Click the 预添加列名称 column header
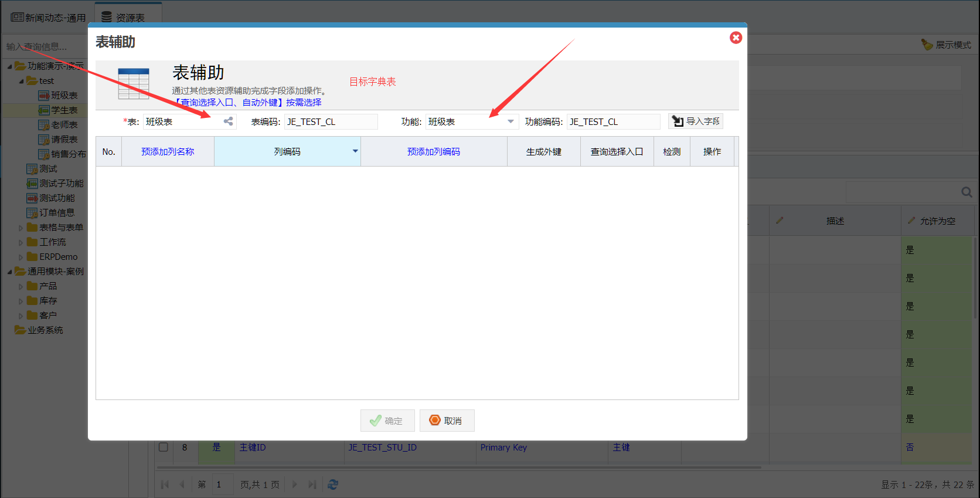The height and width of the screenshot is (498, 980). point(168,151)
